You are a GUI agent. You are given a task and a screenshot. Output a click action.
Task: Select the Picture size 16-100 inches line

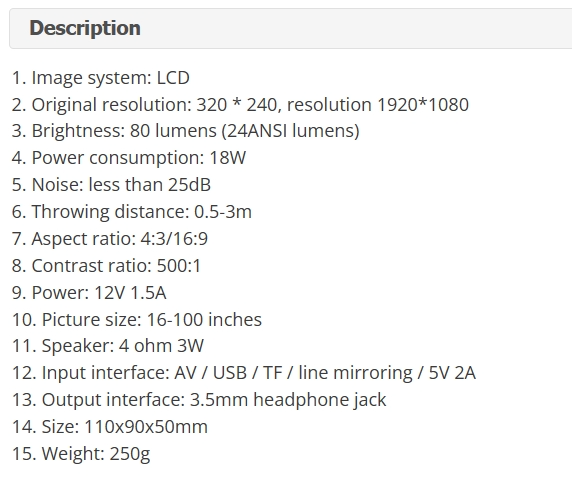pos(137,320)
